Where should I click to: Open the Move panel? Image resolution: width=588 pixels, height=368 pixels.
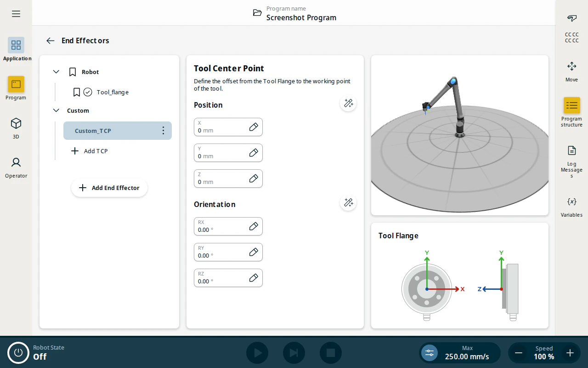pyautogui.click(x=571, y=71)
